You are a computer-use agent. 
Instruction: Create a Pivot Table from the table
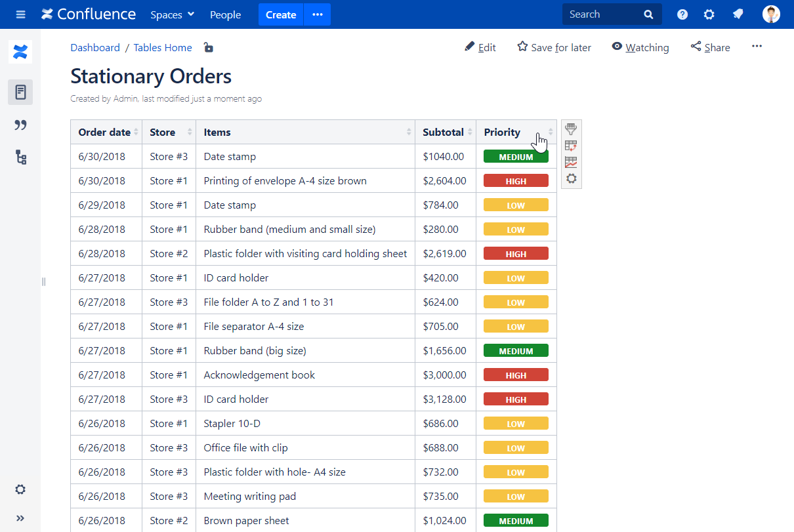tap(571, 146)
